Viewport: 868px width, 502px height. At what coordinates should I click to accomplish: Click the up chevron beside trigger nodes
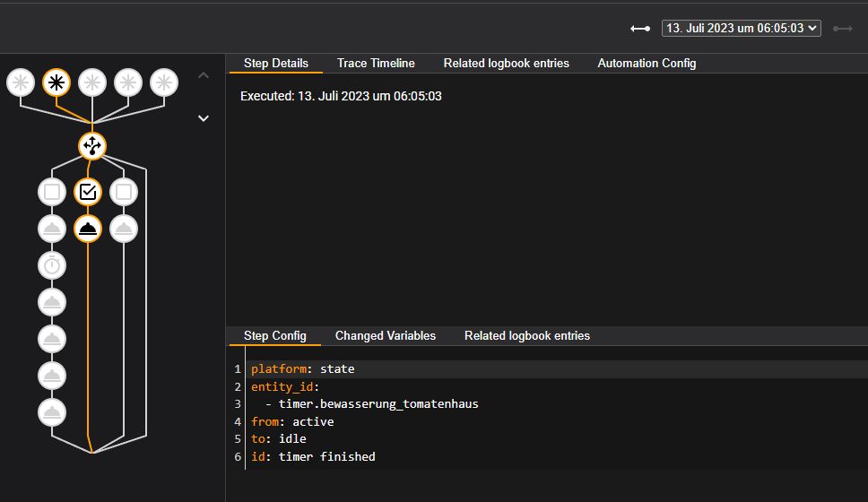tap(204, 75)
